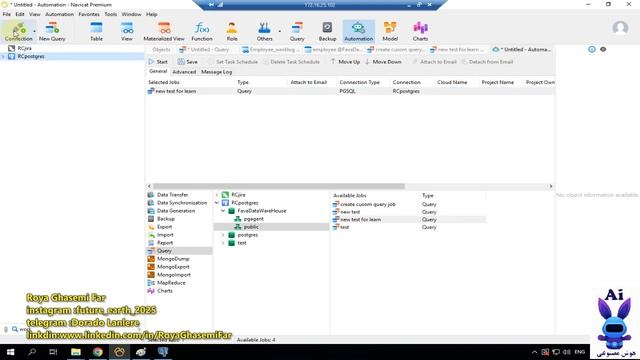Start the automation job
Image resolution: width=640 pixels, height=360 pixels.
tap(158, 62)
